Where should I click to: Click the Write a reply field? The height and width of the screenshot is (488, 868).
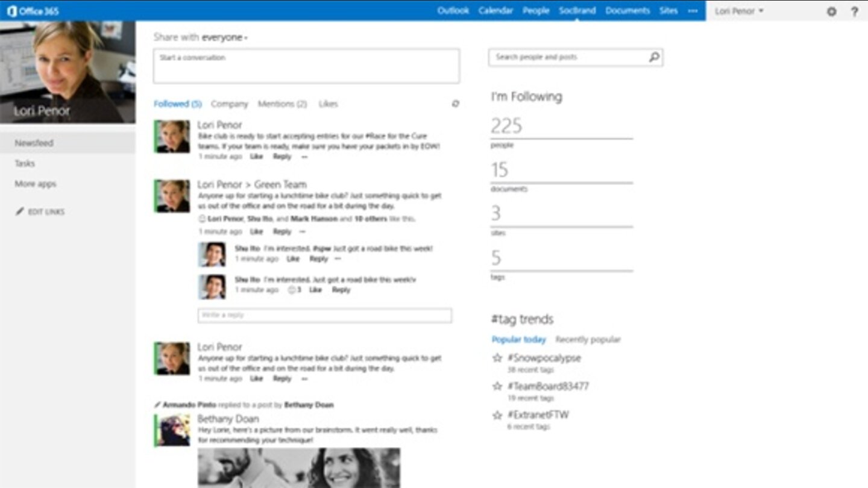[325, 315]
